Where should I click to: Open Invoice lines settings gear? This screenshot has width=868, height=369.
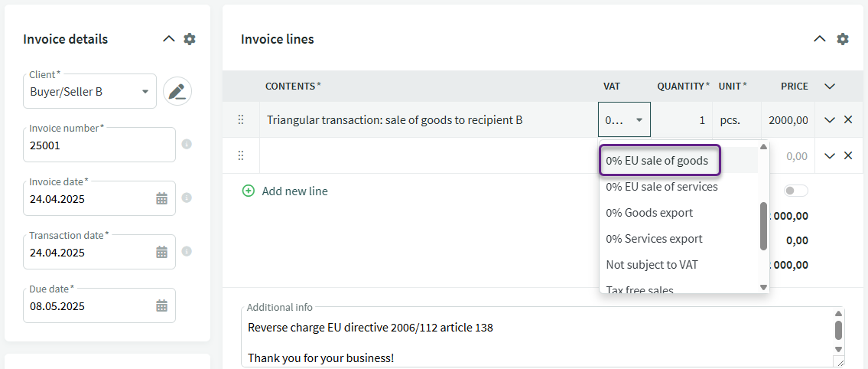pos(842,39)
